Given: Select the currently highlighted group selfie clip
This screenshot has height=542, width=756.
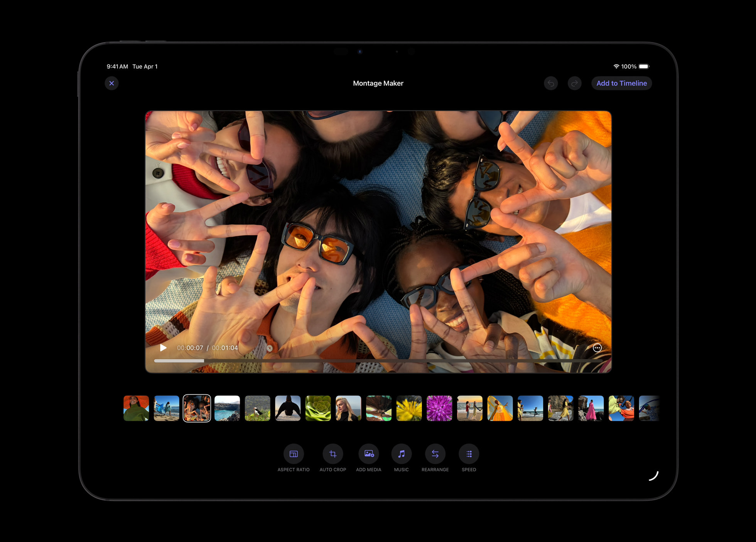Looking at the screenshot, I should tap(197, 409).
